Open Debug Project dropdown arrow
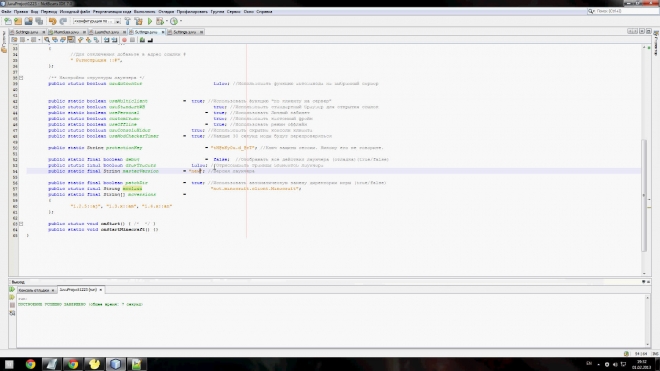The width and height of the screenshot is (660, 371). click(x=166, y=21)
